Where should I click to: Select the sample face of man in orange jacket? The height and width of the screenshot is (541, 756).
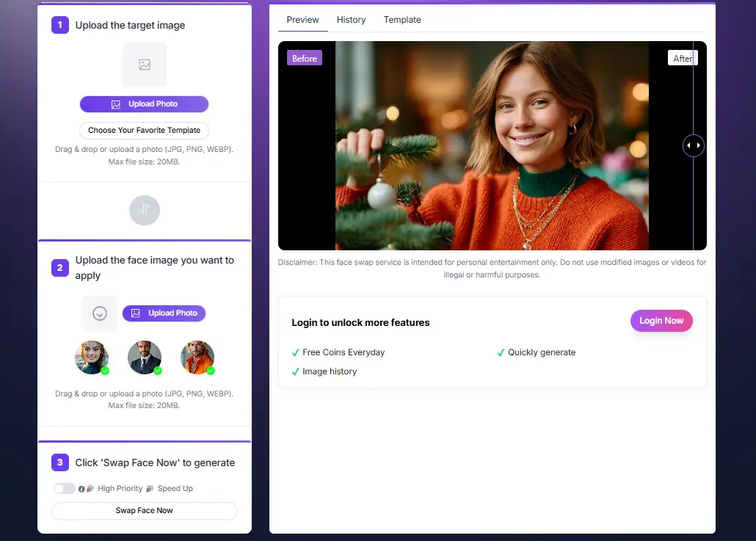pos(197,357)
